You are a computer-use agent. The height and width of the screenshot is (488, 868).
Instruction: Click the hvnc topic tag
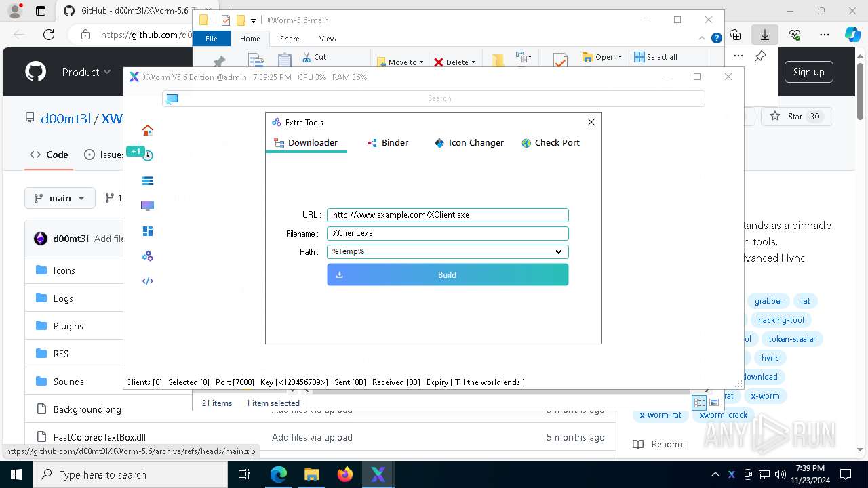[770, 358]
